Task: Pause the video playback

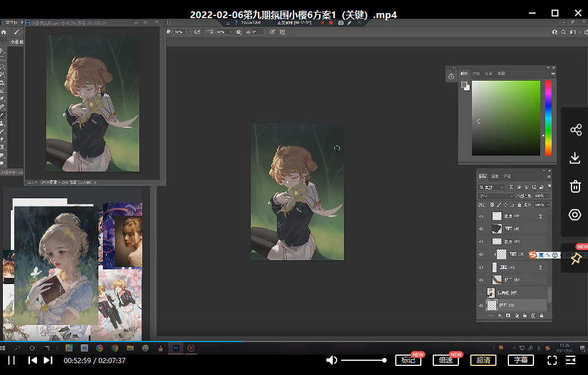Action: click(x=11, y=360)
